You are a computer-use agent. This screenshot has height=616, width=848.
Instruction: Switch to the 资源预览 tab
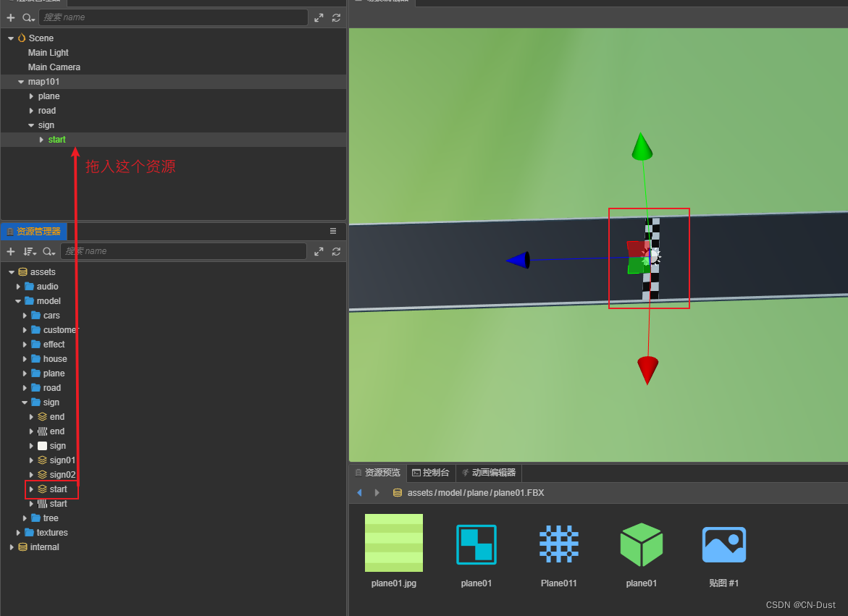[377, 473]
